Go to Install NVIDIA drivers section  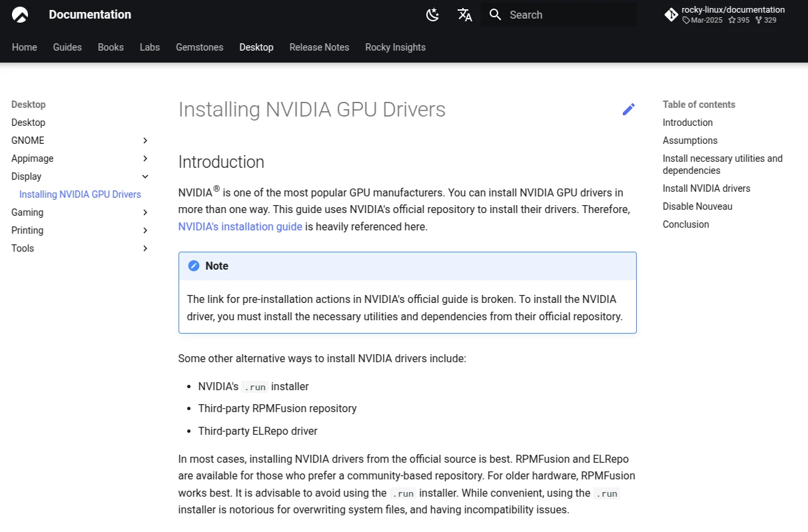pyautogui.click(x=706, y=188)
